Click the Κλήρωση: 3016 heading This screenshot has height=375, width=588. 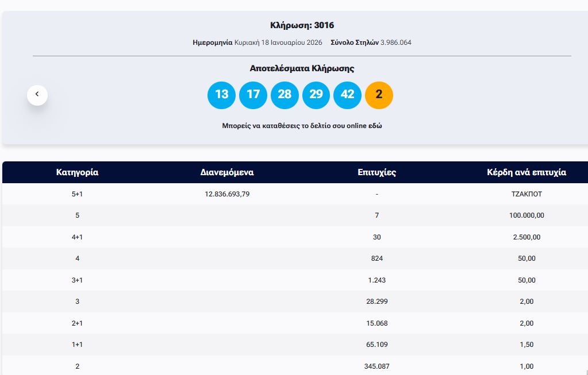[302, 25]
